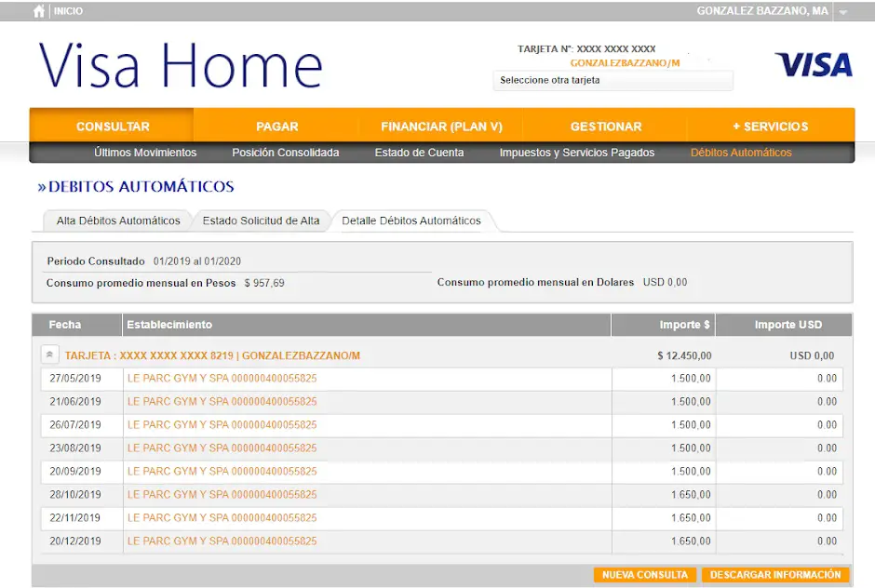The width and height of the screenshot is (875, 588).
Task: Click date cell 26/07/2019
Action: coord(75,425)
